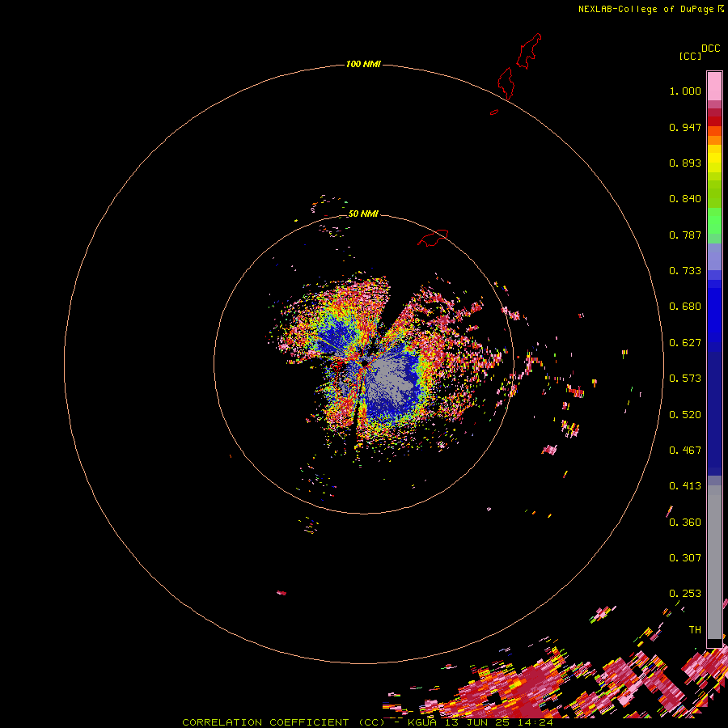Screen dimensions: 728x728
Task: Click the 0.733 color scale value
Action: 685,271
